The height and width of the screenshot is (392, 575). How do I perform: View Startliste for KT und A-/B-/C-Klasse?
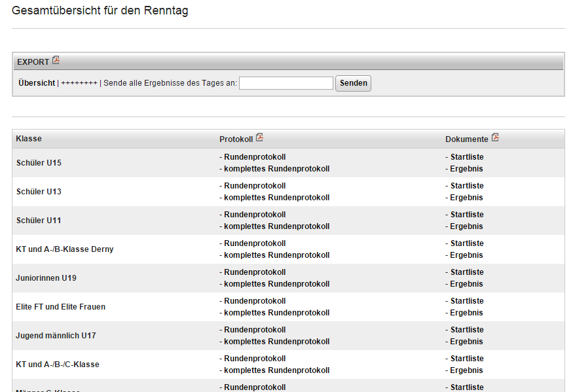point(467,359)
